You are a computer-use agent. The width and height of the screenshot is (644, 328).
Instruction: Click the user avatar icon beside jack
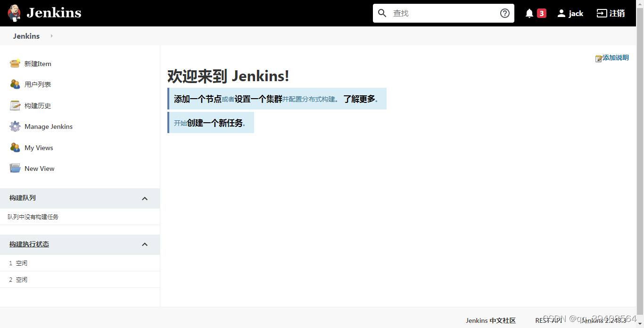pos(561,13)
